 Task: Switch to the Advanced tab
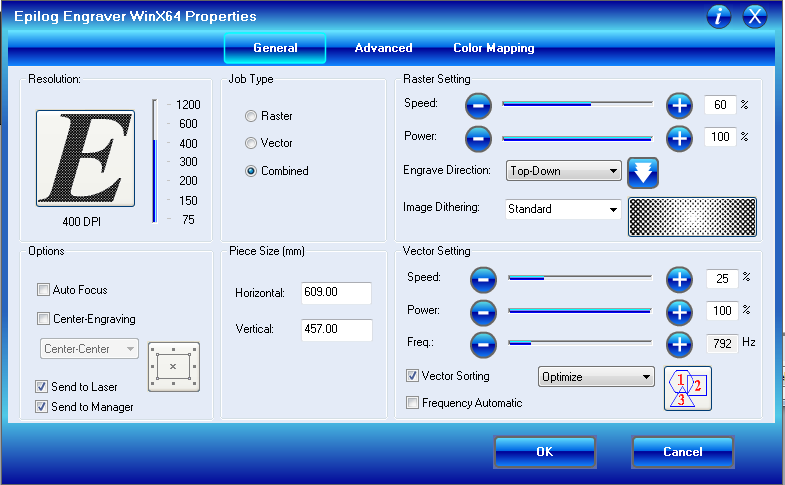383,48
